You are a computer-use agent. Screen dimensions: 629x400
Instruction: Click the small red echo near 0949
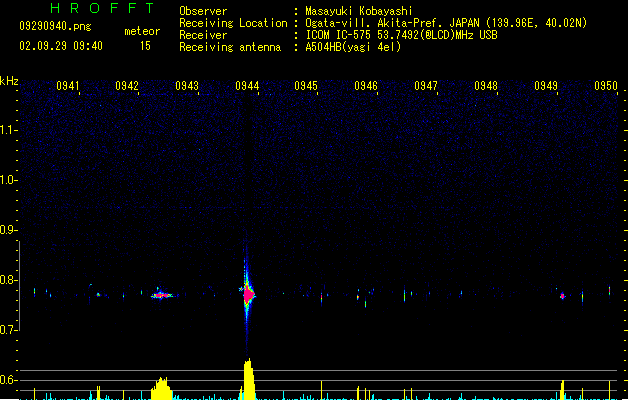[562, 296]
